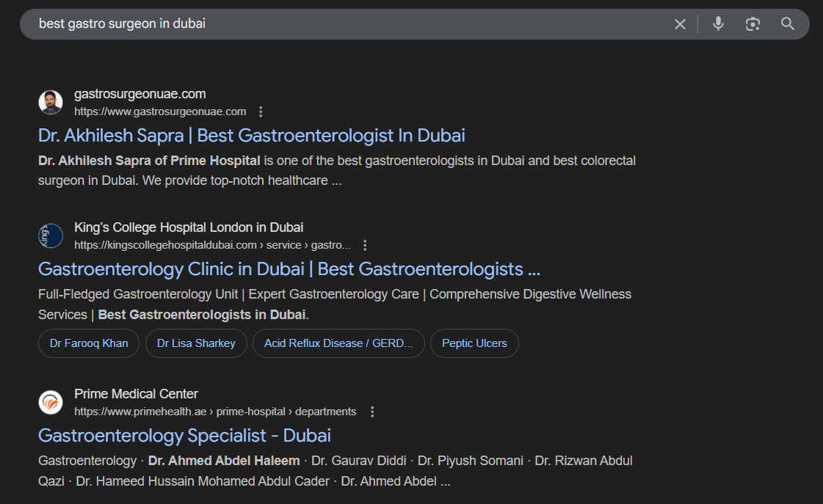Click inside the search input field
Screen dimensions: 823x504
294,23
